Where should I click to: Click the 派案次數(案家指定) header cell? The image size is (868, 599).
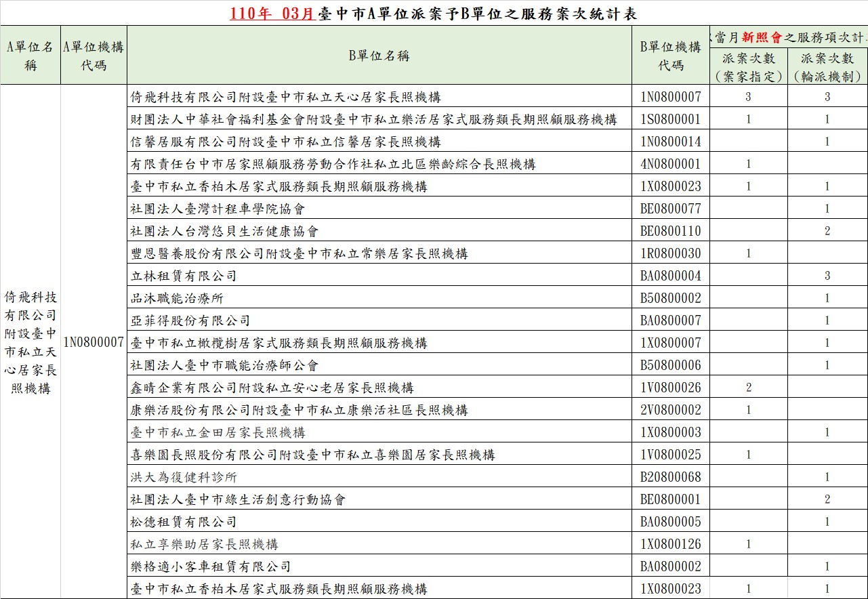point(749,67)
